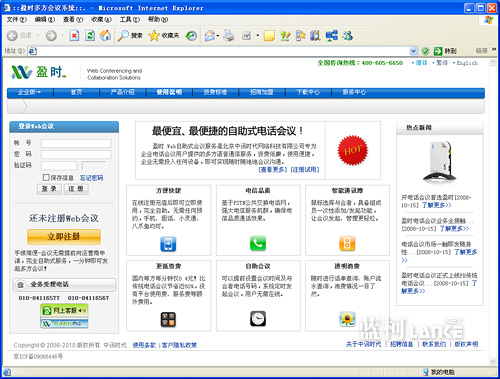The image size is (500, 379).
Task: Open the Forward button dropdown arrow
Action: (x=62, y=36)
